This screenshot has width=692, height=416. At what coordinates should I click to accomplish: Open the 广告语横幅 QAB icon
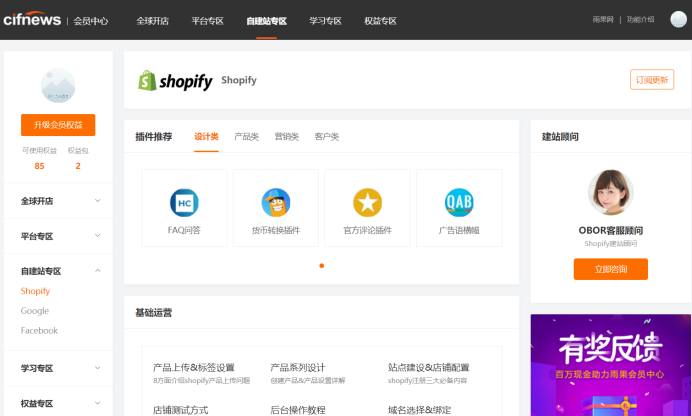(459, 202)
